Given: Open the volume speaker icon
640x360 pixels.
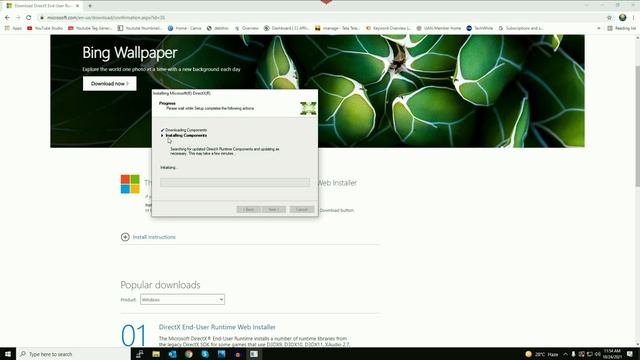Looking at the screenshot, I should tap(597, 354).
